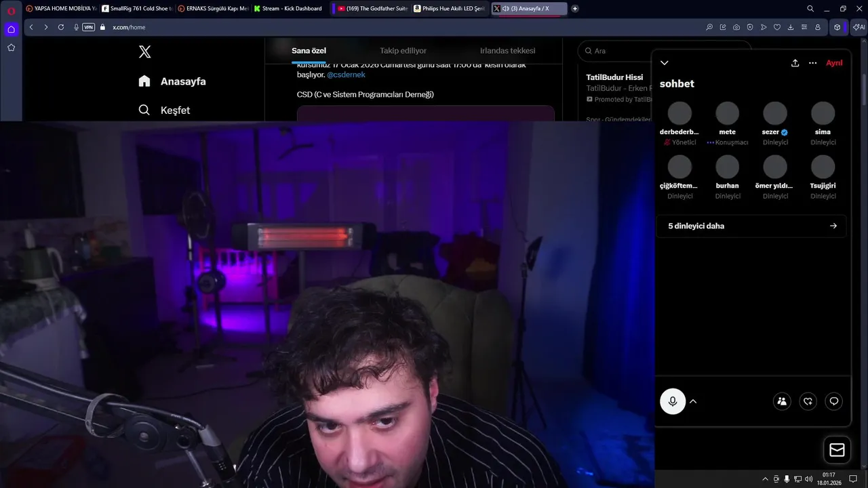Open çiğköftem listener avatar
This screenshot has width=868, height=488.
click(679, 167)
